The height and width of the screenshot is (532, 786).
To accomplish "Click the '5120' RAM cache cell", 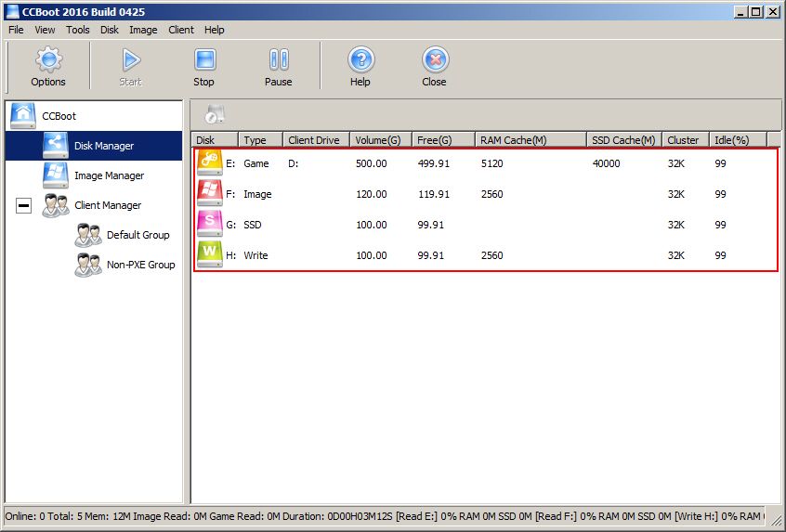I will [x=491, y=163].
